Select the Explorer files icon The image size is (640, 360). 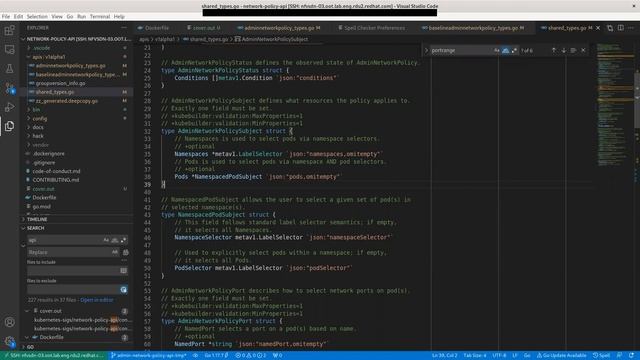click(9, 126)
